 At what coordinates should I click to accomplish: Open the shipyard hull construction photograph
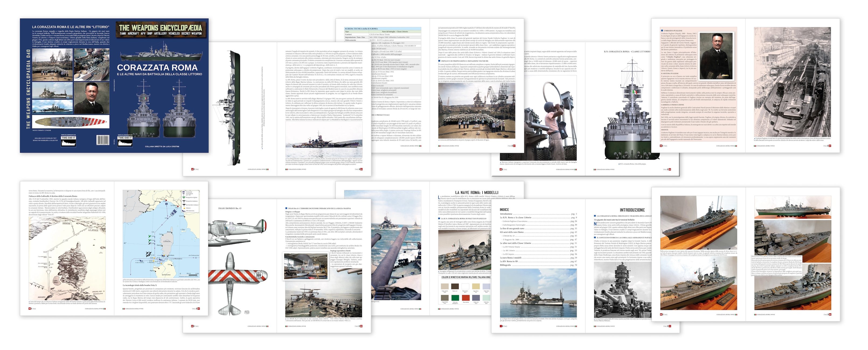coord(792,82)
